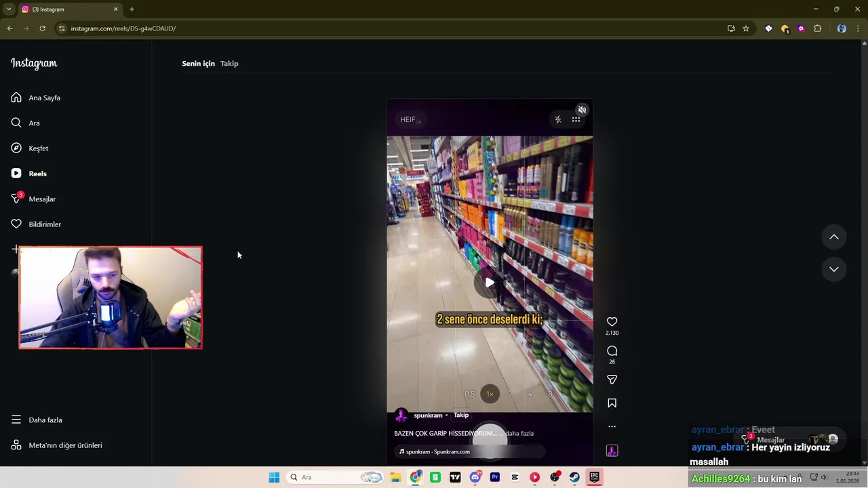View site information icon

(62, 28)
